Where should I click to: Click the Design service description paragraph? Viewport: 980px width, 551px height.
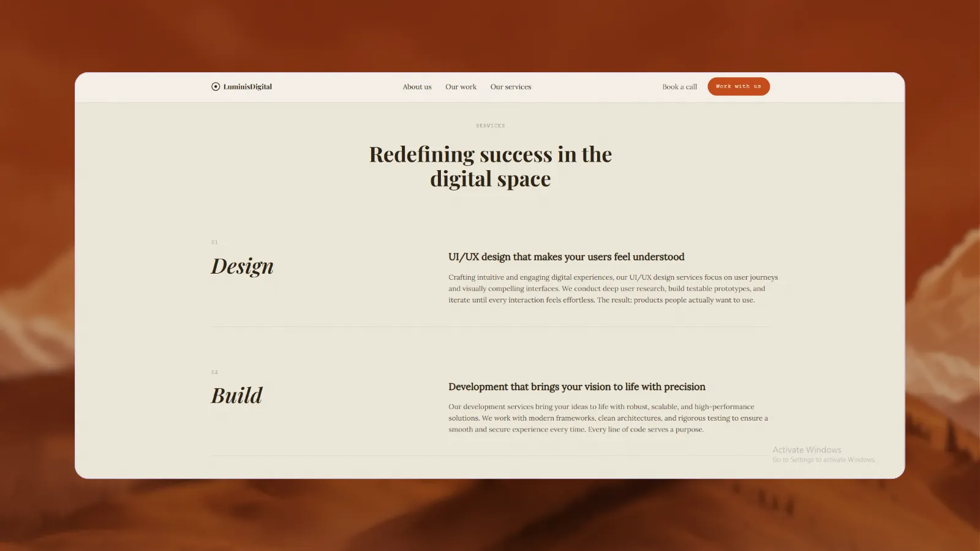612,288
